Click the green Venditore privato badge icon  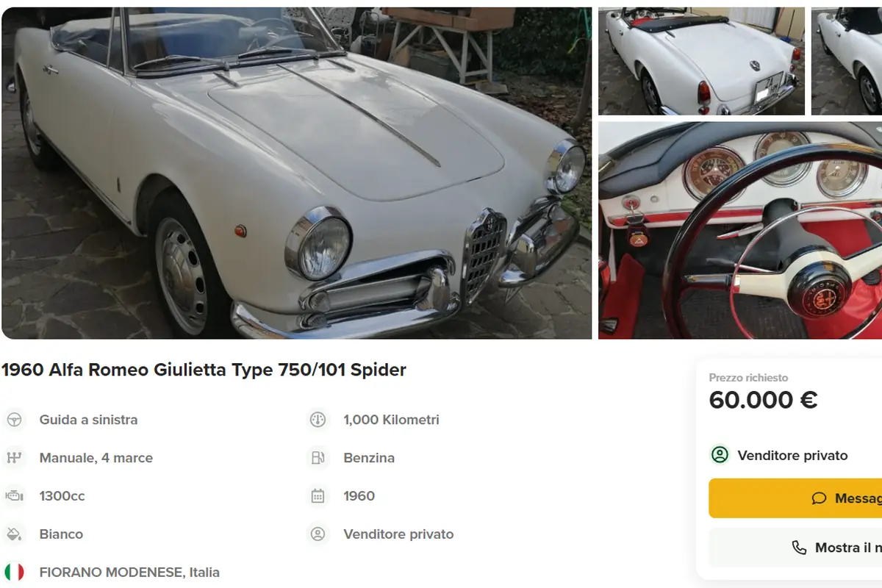click(x=720, y=455)
